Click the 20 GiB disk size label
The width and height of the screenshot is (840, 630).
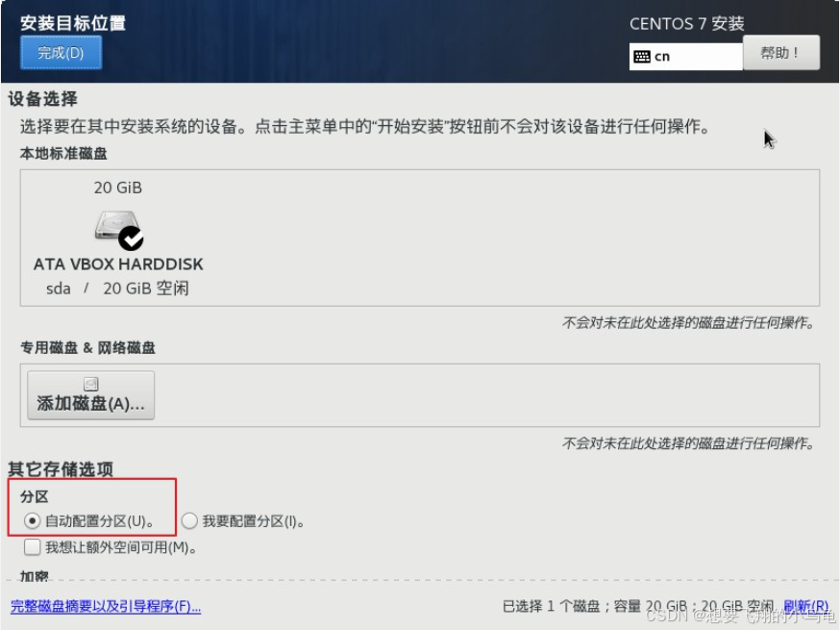[118, 188]
